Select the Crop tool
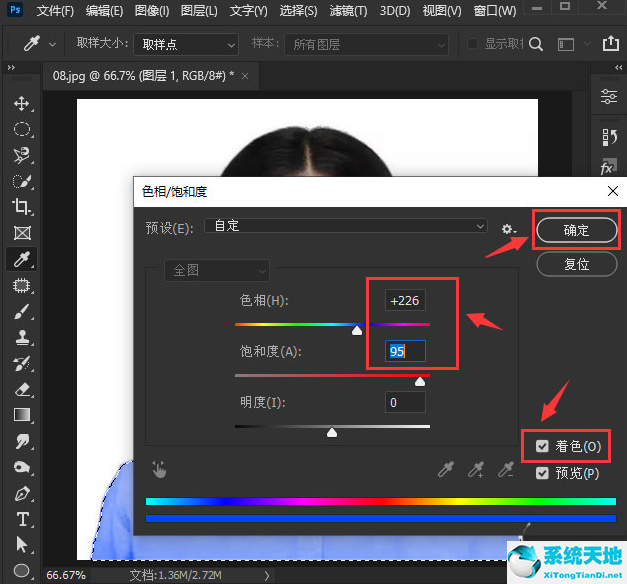 [x=22, y=207]
